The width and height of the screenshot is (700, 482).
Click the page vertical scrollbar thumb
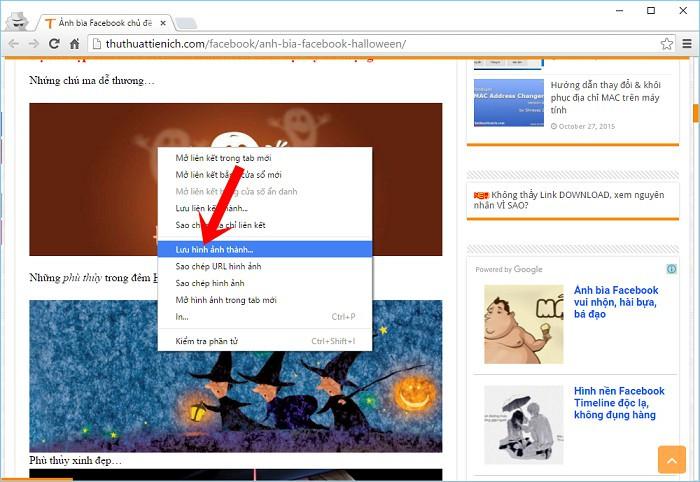(x=696, y=113)
